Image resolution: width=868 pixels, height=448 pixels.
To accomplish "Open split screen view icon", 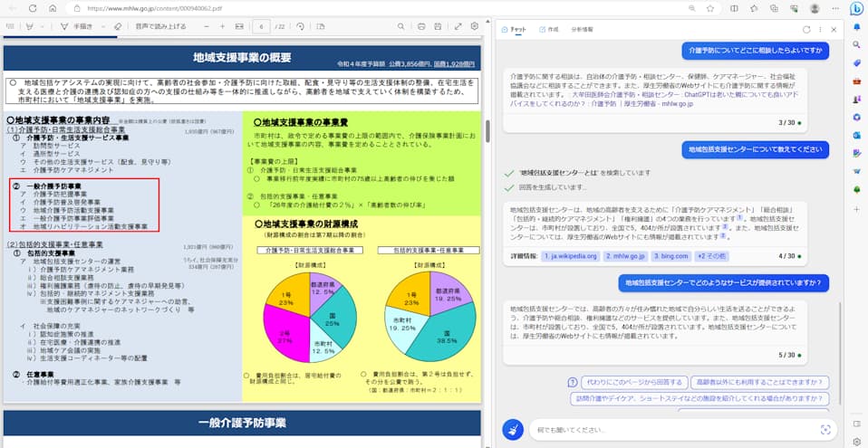I will click(734, 8).
